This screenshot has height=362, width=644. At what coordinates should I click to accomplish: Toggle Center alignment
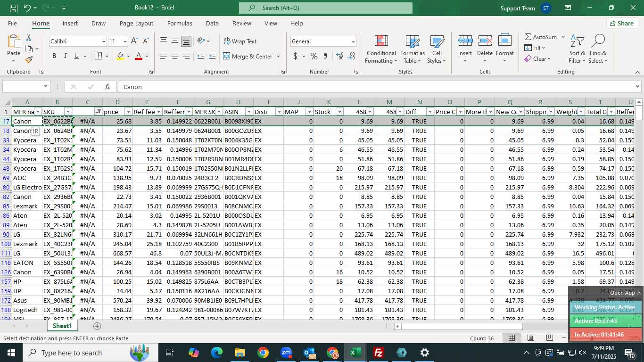coord(175,56)
